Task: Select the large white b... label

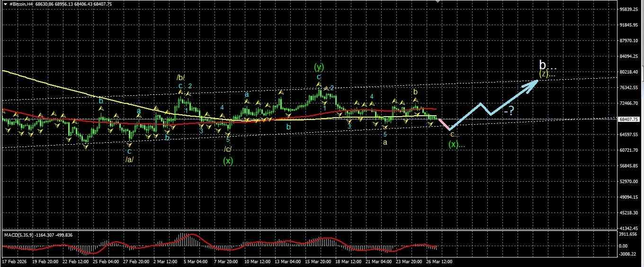Action: [x=548, y=64]
